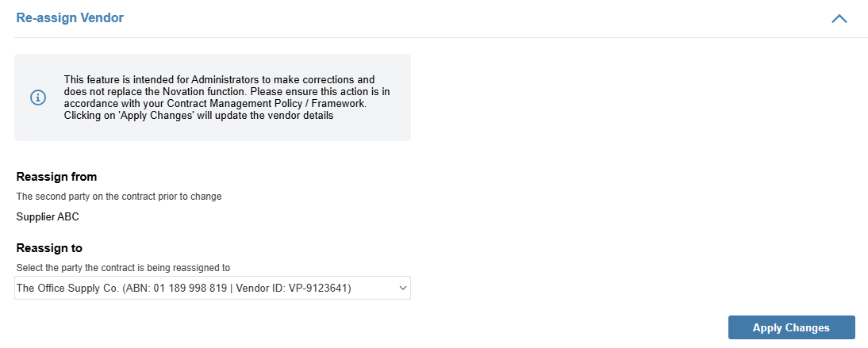Click 'Select the party' helper text
The height and width of the screenshot is (348, 868).
[x=123, y=268]
